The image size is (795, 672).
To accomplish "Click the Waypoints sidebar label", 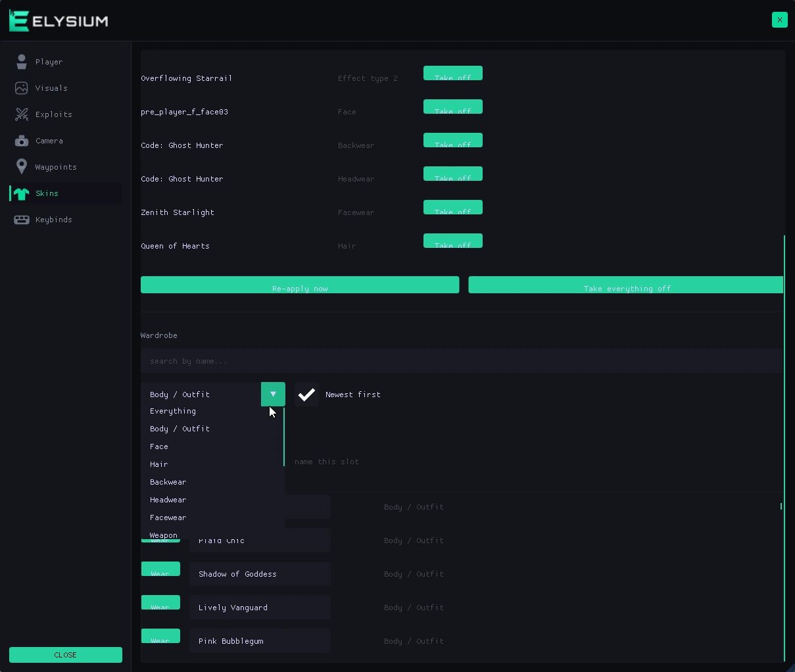I will (x=56, y=167).
